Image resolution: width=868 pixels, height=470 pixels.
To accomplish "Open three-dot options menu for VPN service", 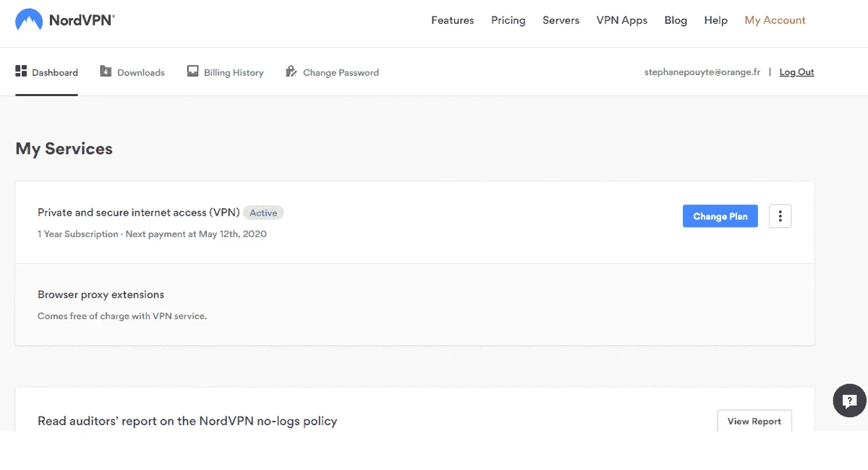I will (780, 215).
